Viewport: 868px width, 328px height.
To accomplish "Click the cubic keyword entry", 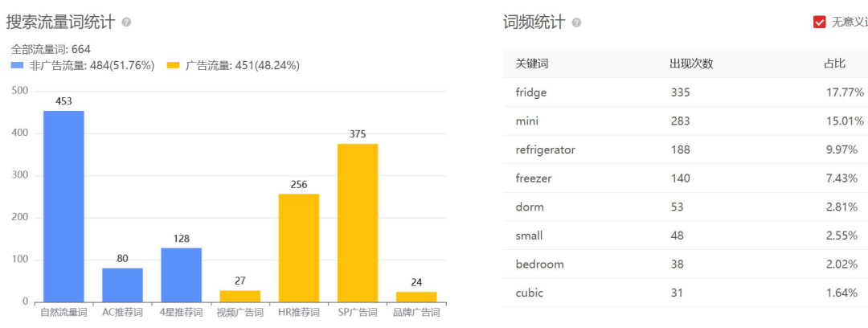I will (x=530, y=293).
